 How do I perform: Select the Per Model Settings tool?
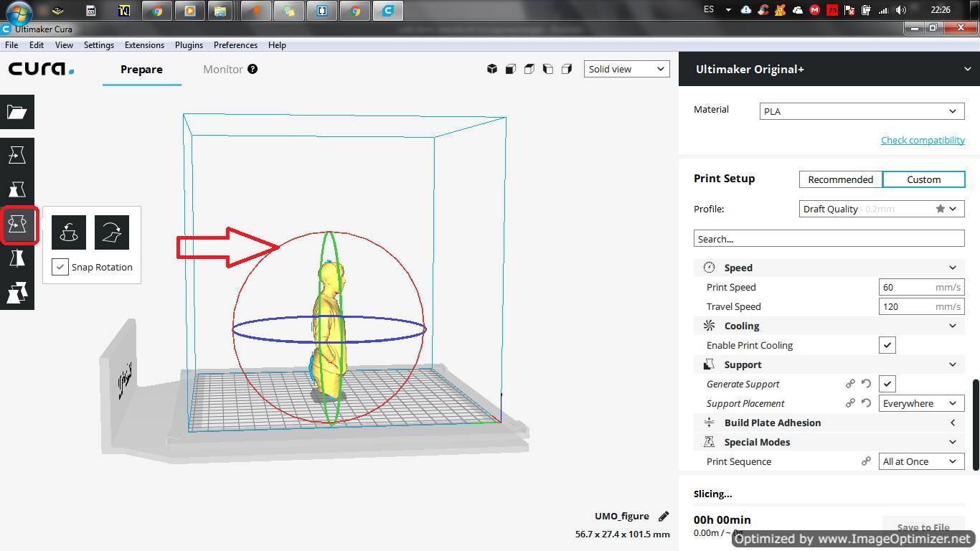[x=17, y=293]
